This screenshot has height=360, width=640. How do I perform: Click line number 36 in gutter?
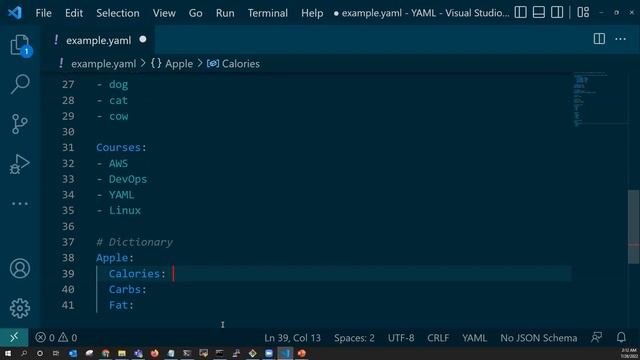[x=68, y=226]
